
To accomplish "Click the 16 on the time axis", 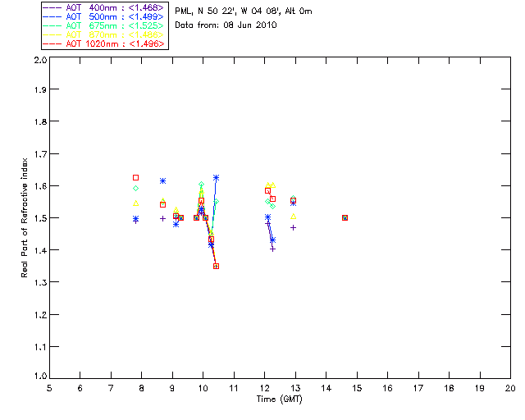I will [x=387, y=388].
